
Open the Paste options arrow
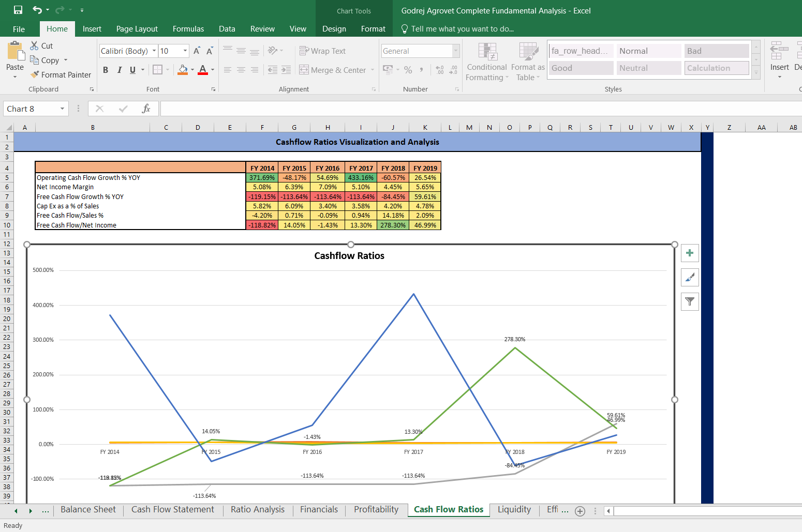[x=15, y=77]
